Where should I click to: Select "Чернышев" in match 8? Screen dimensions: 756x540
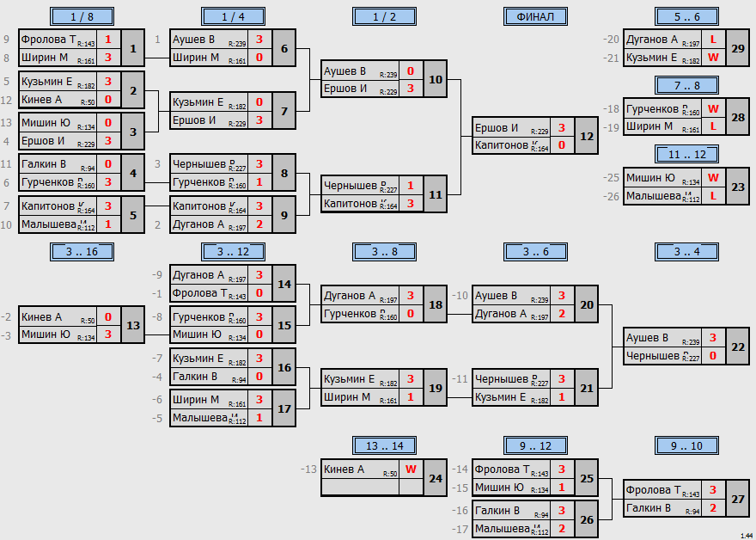click(x=199, y=164)
